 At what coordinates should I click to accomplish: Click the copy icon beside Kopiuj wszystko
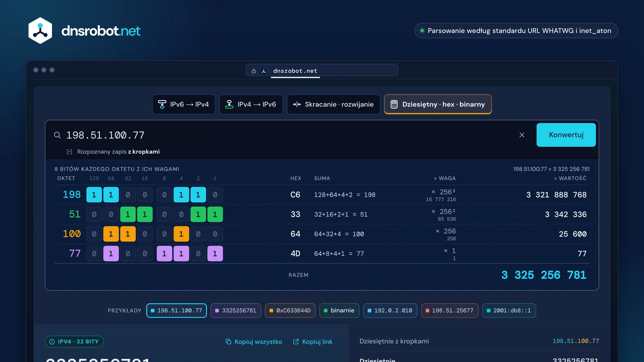pos(228,341)
